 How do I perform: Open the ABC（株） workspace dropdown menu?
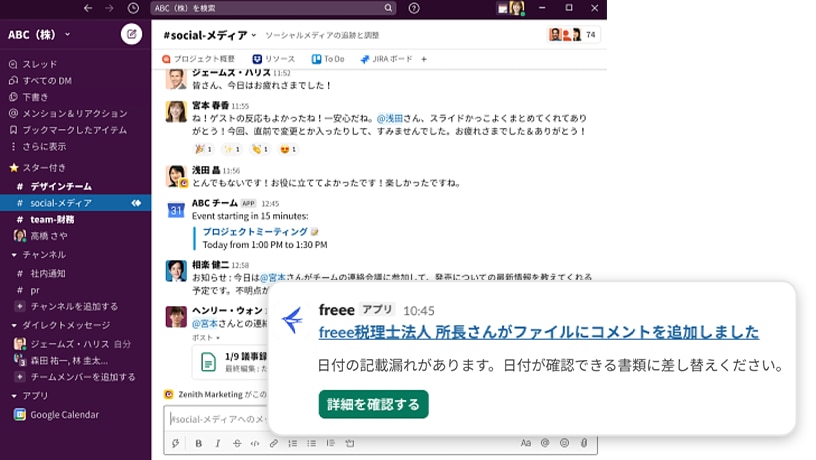click(x=40, y=35)
